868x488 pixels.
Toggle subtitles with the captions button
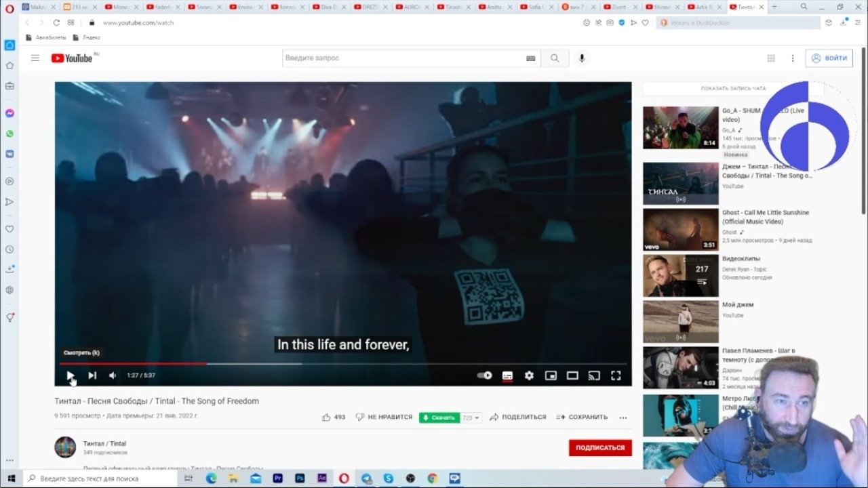click(507, 375)
